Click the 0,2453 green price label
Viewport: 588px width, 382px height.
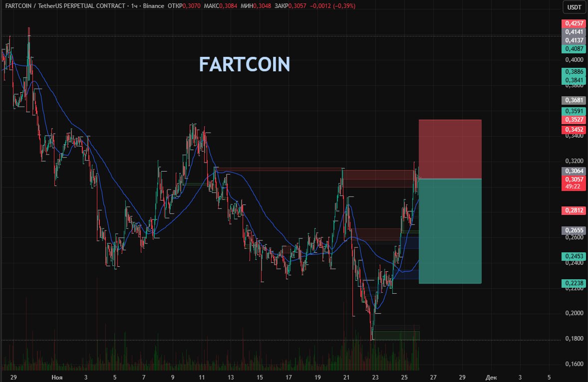point(574,256)
